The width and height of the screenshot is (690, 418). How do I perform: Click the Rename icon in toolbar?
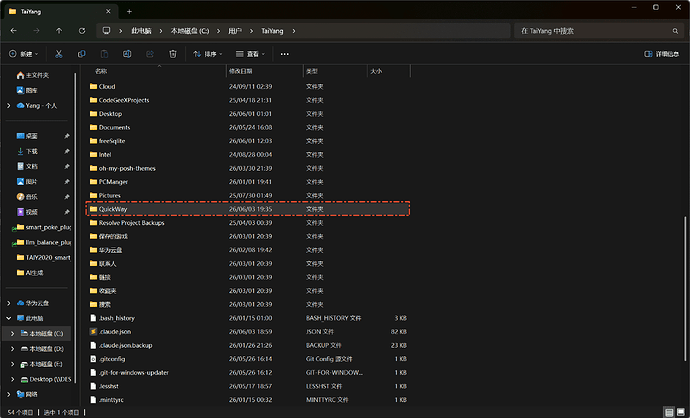point(127,54)
